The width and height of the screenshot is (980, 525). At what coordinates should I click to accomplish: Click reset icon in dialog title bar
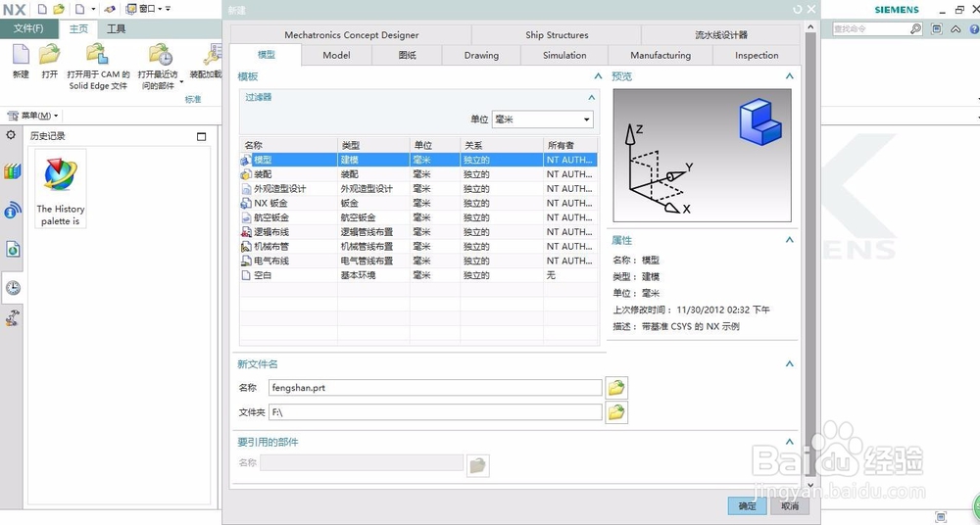pyautogui.click(x=797, y=10)
